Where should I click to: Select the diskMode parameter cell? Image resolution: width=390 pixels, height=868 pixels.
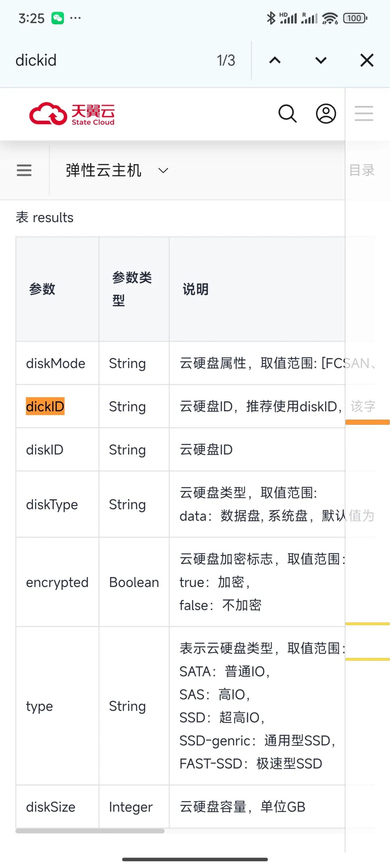tap(56, 363)
